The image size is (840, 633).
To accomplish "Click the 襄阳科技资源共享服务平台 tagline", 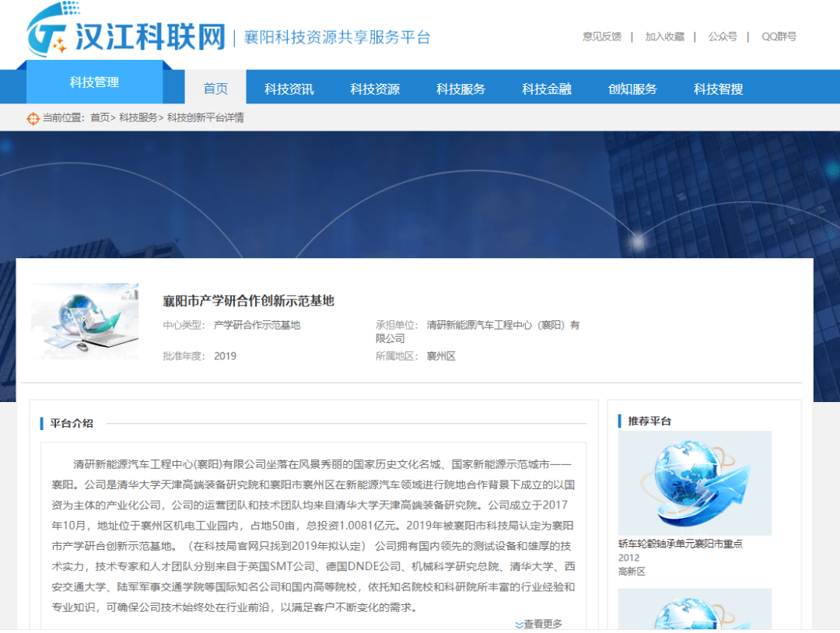I will pyautogui.click(x=338, y=37).
